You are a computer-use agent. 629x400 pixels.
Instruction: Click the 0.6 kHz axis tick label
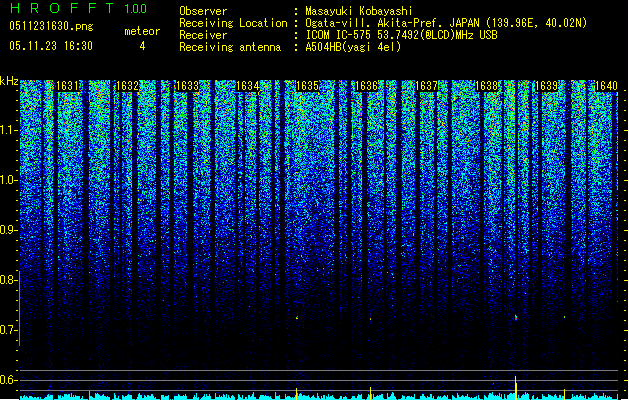coord(9,380)
